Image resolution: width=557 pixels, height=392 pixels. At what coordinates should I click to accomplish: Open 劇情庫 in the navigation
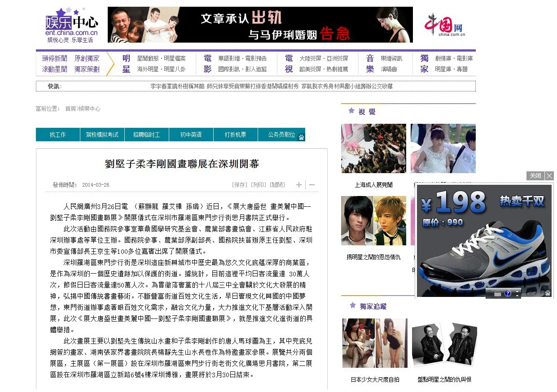tap(443, 58)
